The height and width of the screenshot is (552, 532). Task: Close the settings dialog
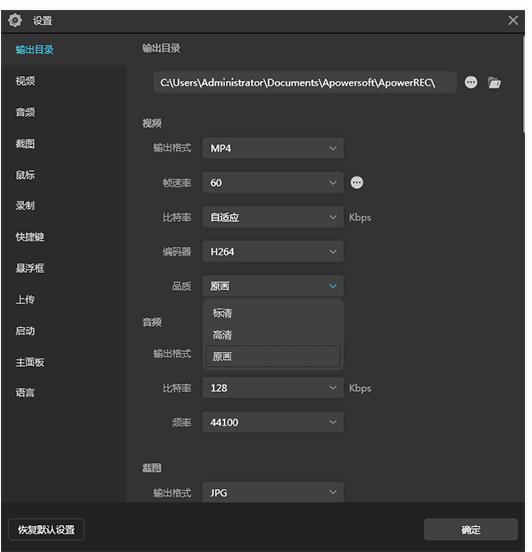tap(513, 20)
